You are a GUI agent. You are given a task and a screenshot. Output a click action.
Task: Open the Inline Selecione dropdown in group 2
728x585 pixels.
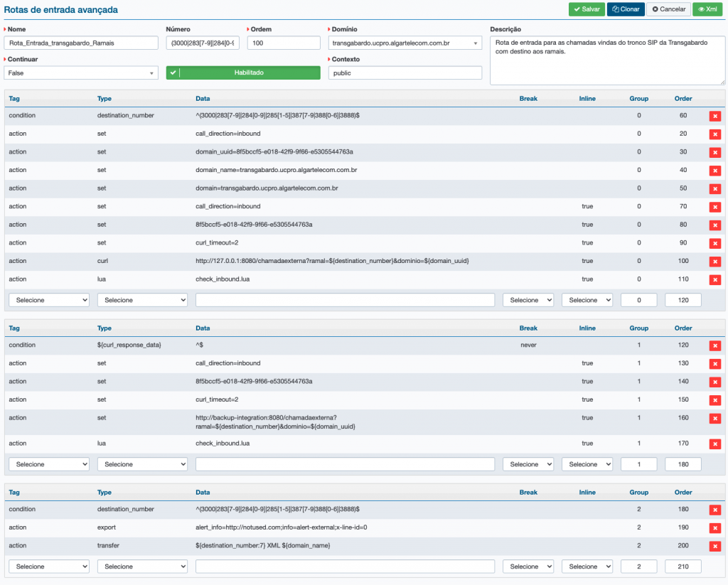[x=587, y=567]
